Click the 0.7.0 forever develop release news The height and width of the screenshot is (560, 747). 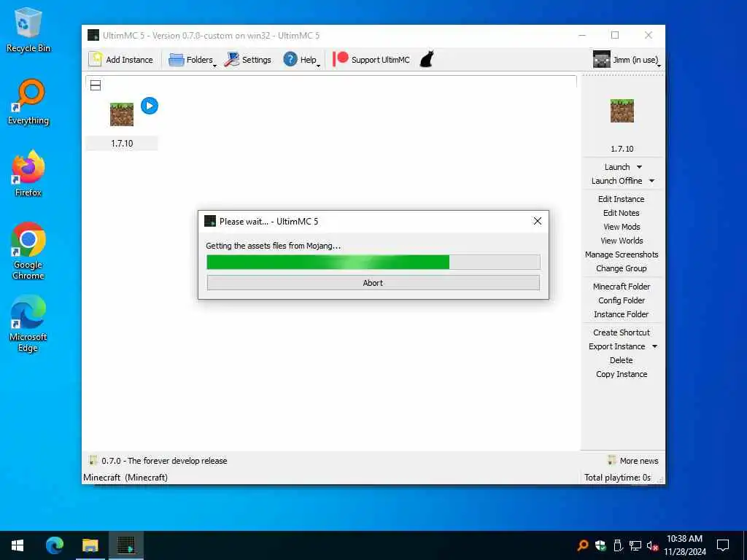158,461
